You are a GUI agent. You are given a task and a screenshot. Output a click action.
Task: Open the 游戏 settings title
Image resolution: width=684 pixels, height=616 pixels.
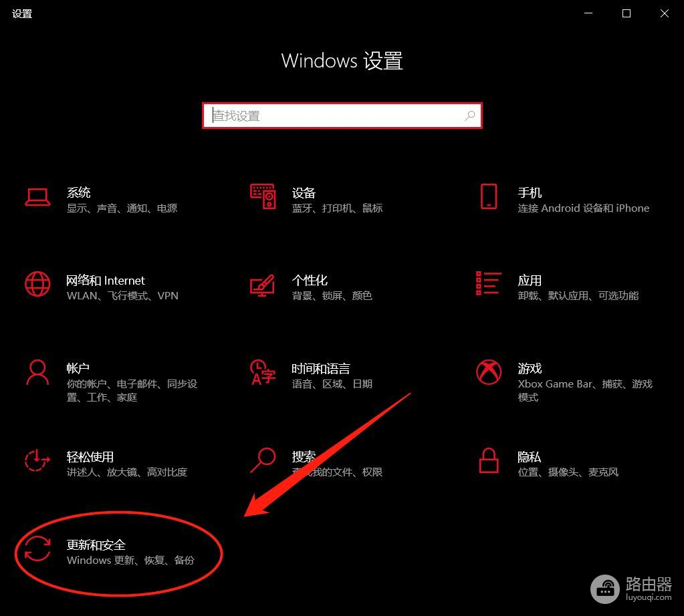530,368
